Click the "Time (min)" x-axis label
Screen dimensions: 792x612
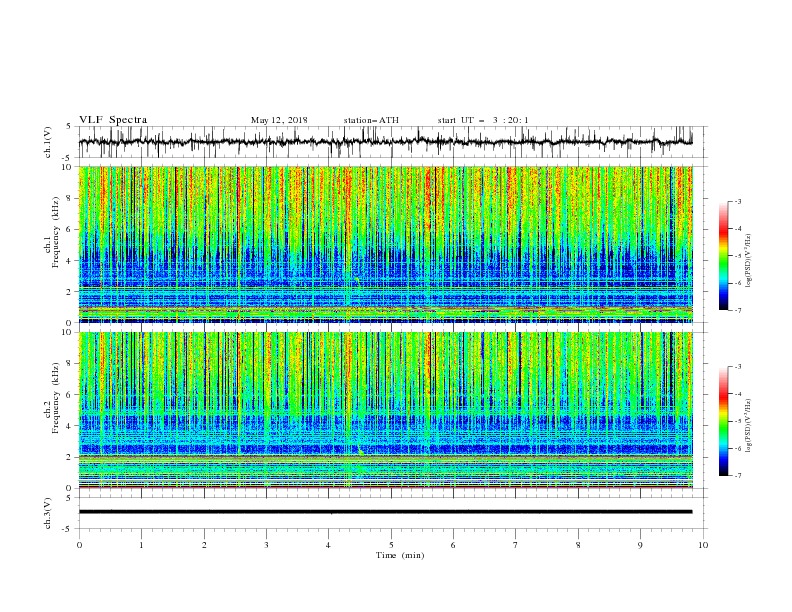pyautogui.click(x=400, y=555)
